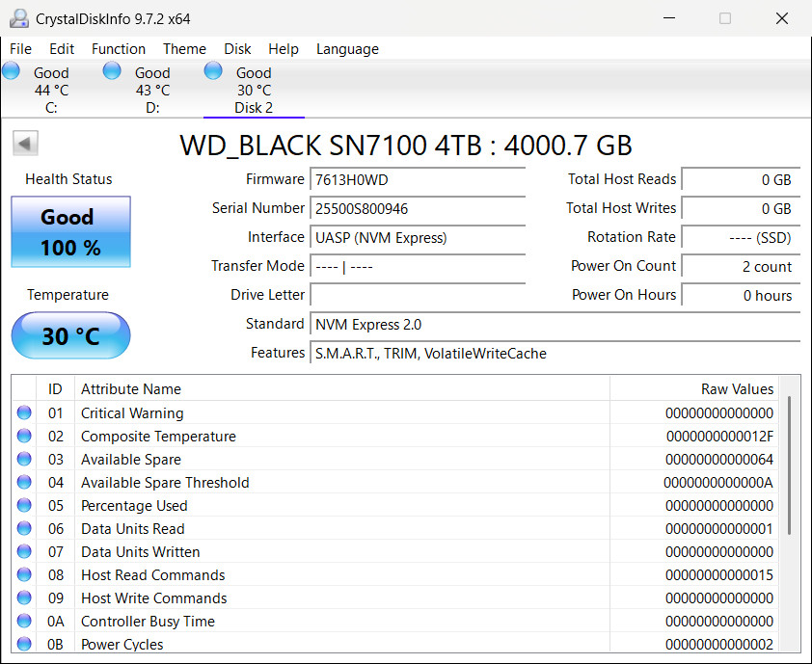Select the Critical Warning attribute name
Viewport: 812px width, 664px height.
point(132,413)
